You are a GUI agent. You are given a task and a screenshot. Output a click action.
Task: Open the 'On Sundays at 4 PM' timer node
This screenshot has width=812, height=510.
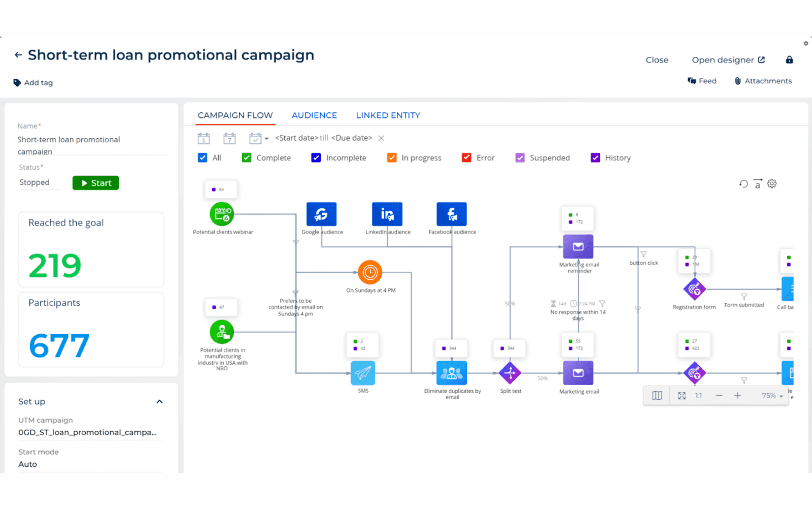point(370,273)
